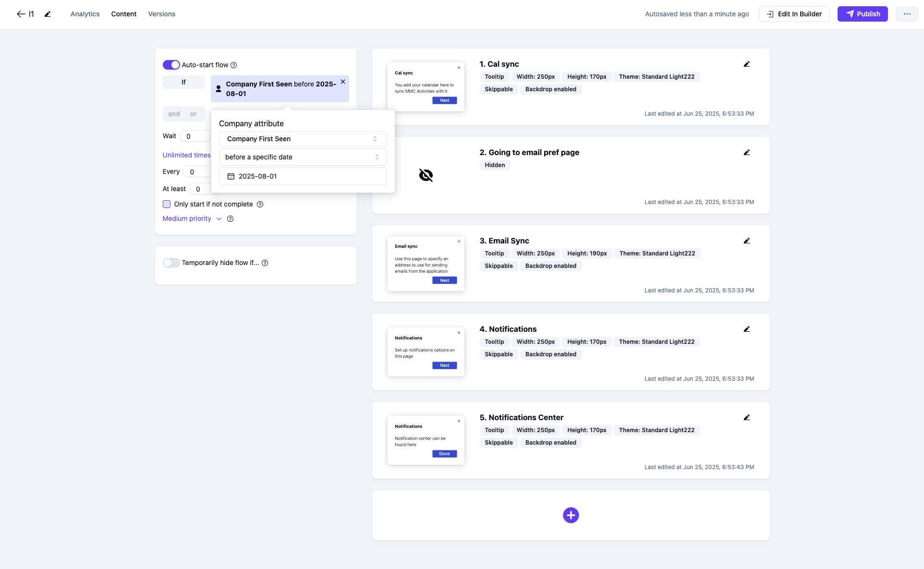Click Auto-start flow help icon
This screenshot has width=924, height=569.
(x=234, y=65)
